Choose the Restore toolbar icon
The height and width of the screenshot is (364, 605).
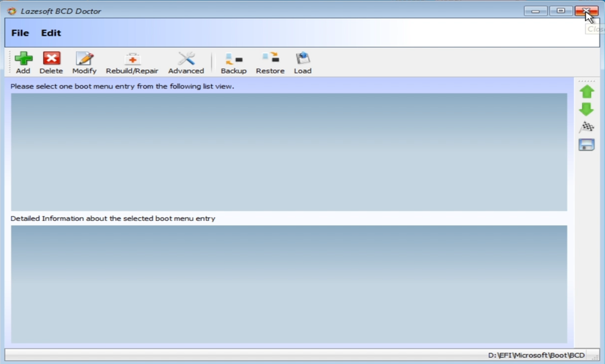(x=270, y=59)
